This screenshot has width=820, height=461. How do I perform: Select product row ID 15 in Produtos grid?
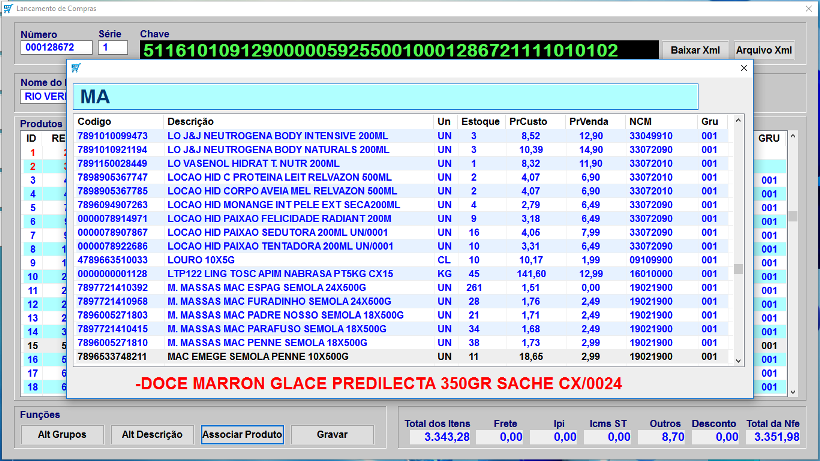click(x=44, y=345)
